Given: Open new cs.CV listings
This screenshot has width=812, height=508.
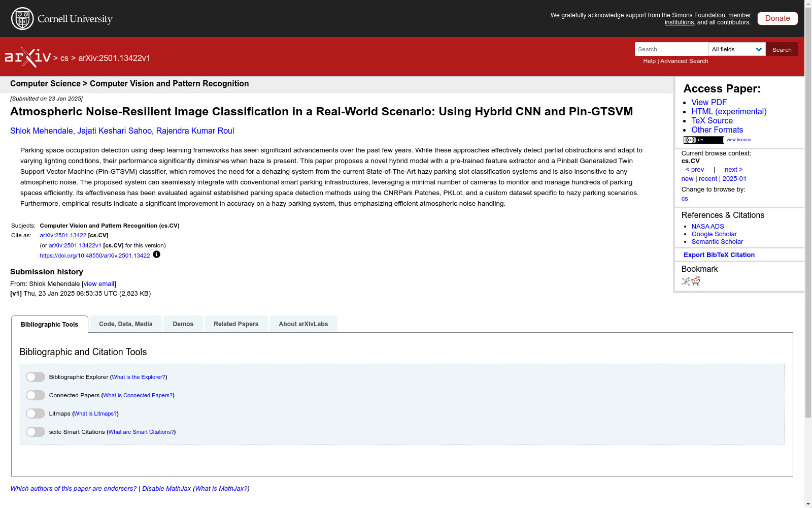Looking at the screenshot, I should pyautogui.click(x=687, y=179).
